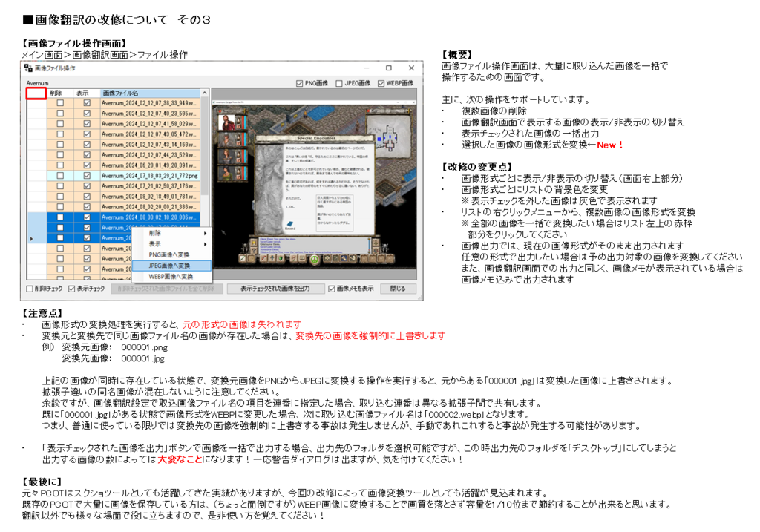Image resolution: width=760 pixels, height=532 pixels.
Task: Check delete box for Avernum_2024_08_02_20_00_21_386
Action: coord(60,207)
